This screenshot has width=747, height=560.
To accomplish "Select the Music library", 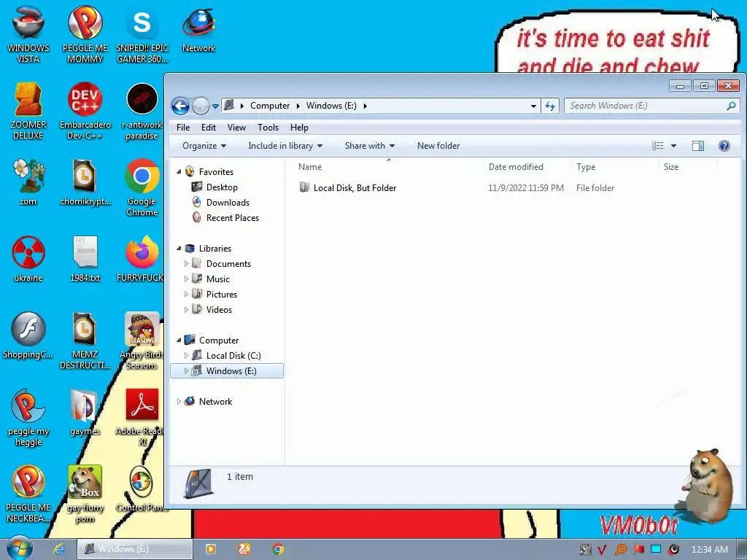I will tap(217, 279).
